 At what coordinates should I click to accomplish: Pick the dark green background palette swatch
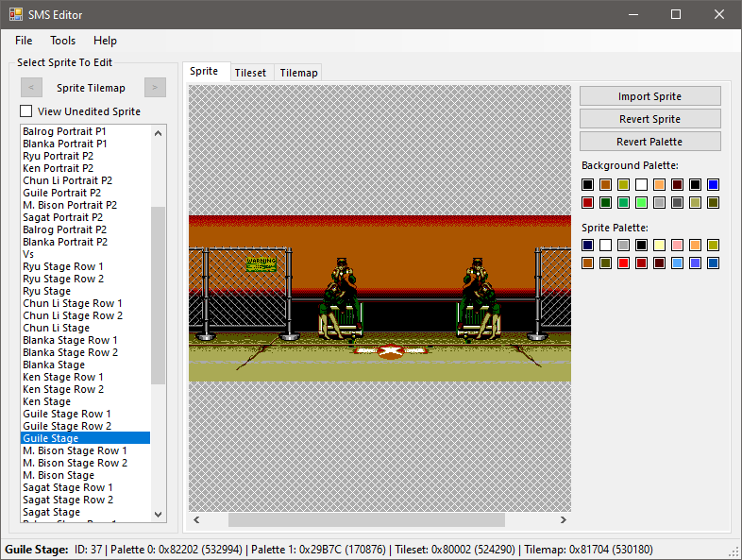pyautogui.click(x=605, y=203)
